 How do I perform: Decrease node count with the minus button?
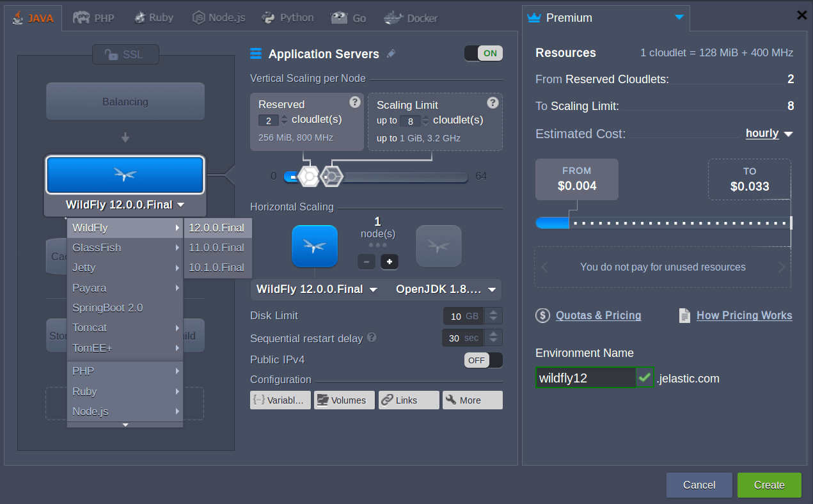(x=366, y=262)
